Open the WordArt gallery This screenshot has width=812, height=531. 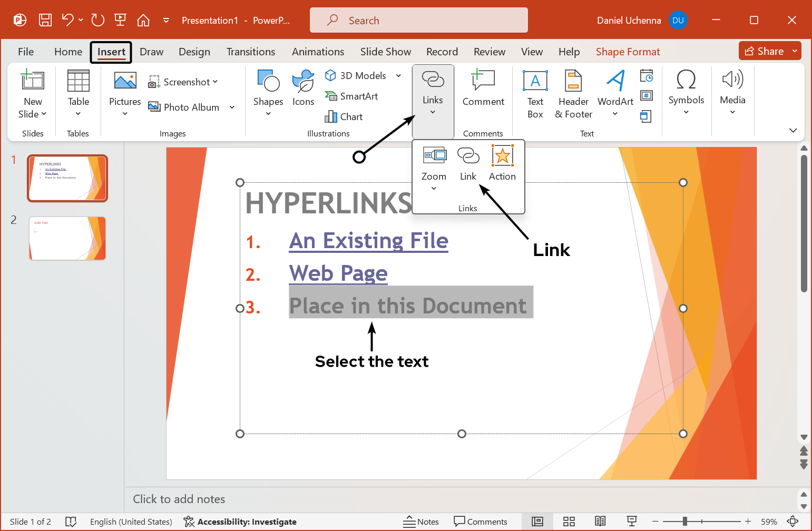[x=615, y=95]
